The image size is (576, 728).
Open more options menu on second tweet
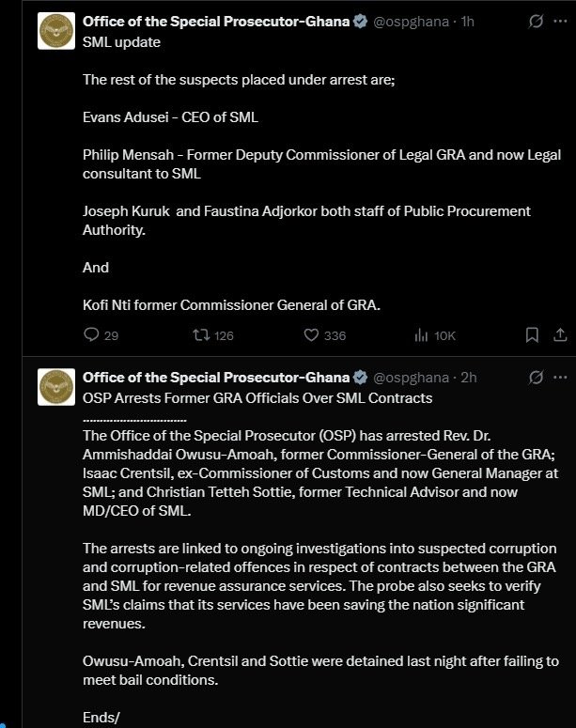tap(560, 378)
